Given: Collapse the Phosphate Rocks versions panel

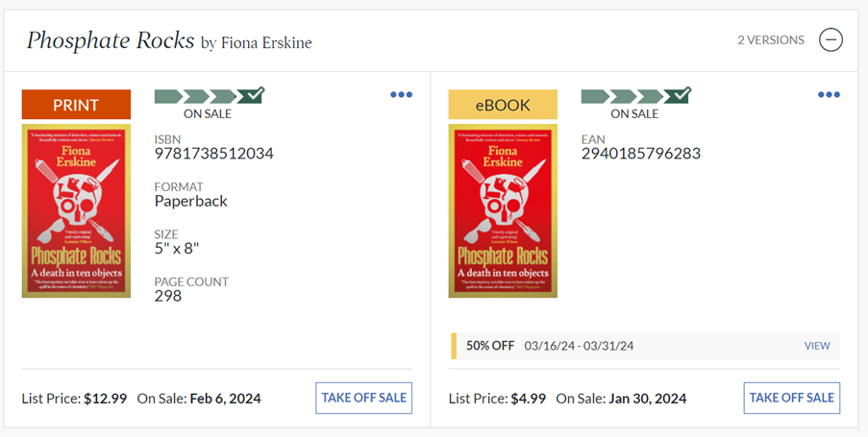Looking at the screenshot, I should coord(831,40).
